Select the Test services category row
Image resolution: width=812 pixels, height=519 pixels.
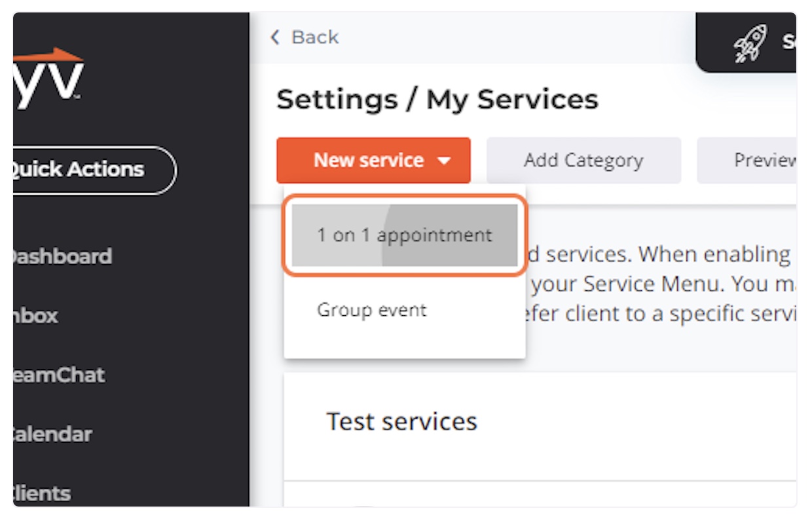click(x=540, y=421)
